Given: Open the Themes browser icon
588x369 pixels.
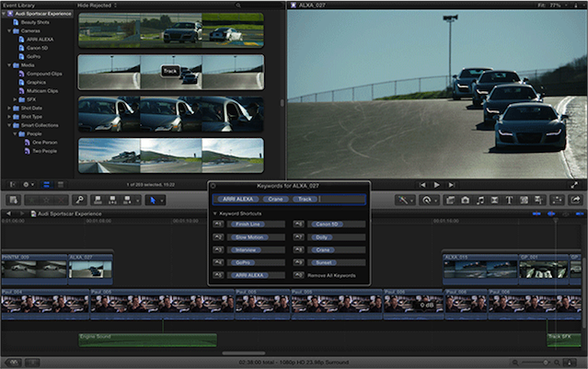Looking at the screenshot, I should pos(538,200).
